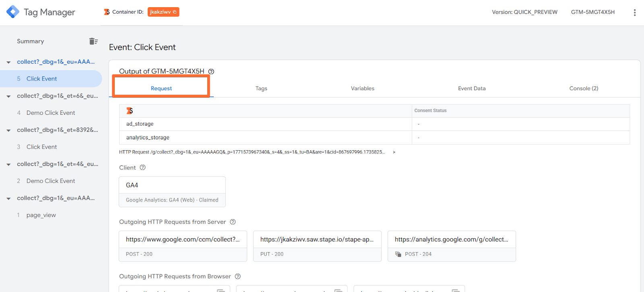Click the Tag Manager logo icon
644x292 pixels.
point(13,12)
